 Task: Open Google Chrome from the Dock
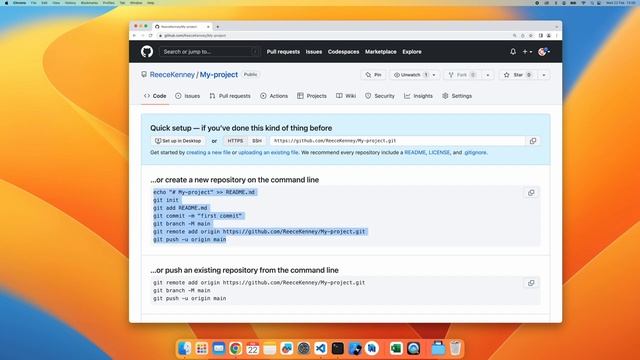(236, 348)
